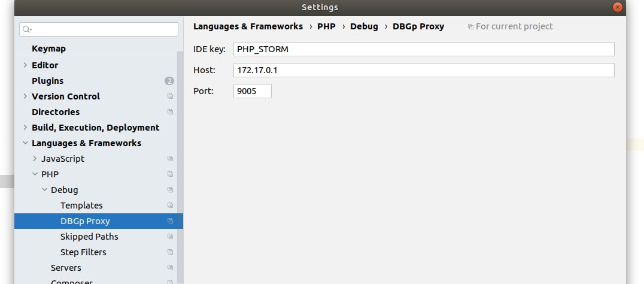Screen dimensions: 644x284
Task: Click the project-level icon beside DBGp Proxy
Action: point(170,221)
